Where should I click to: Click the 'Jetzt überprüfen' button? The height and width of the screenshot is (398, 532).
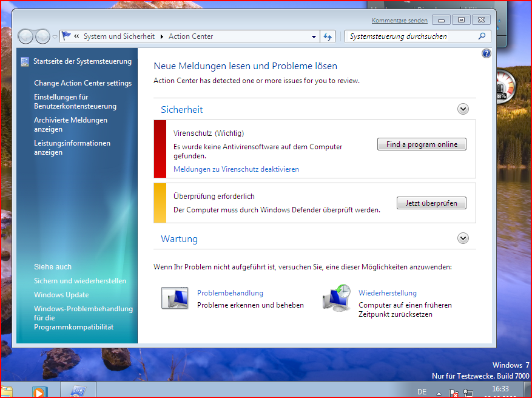pos(431,203)
